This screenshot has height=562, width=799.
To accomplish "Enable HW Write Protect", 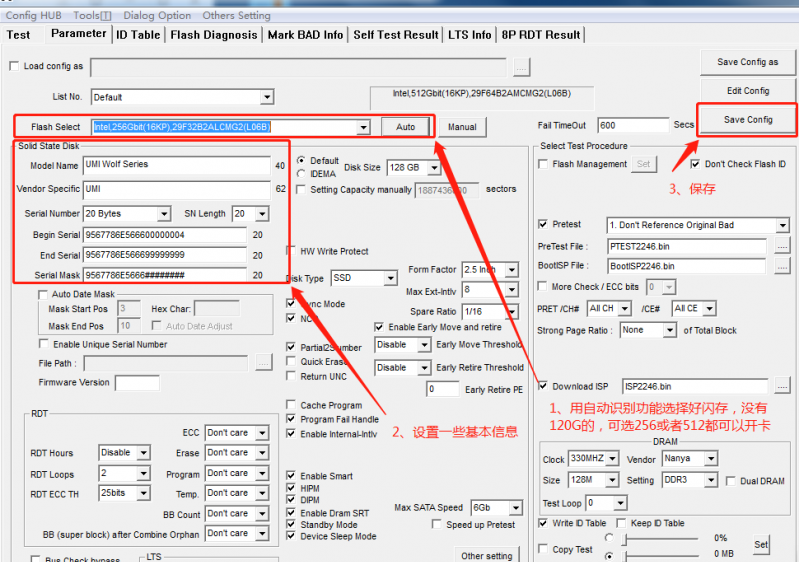I will pyautogui.click(x=291, y=251).
